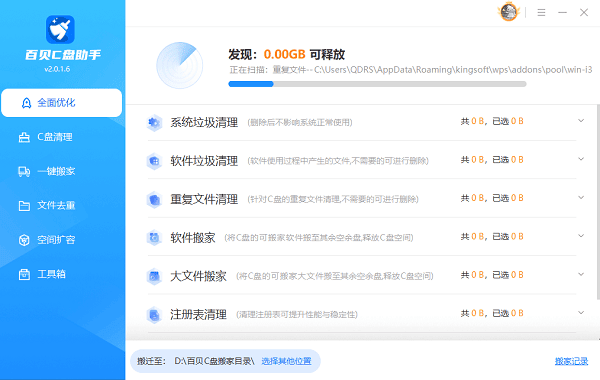
Task: Click the scan progress bar
Action: [x=377, y=84]
